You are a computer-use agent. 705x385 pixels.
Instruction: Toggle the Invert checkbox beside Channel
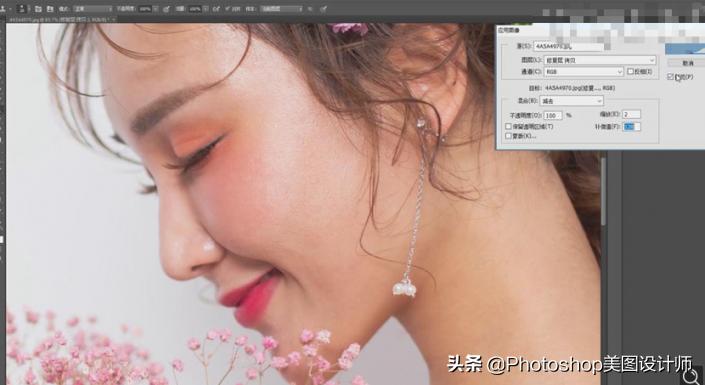coord(630,72)
